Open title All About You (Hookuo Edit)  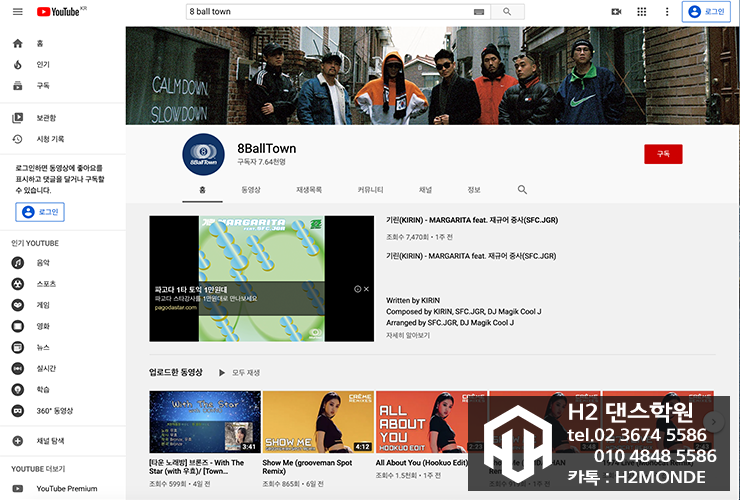point(421,463)
